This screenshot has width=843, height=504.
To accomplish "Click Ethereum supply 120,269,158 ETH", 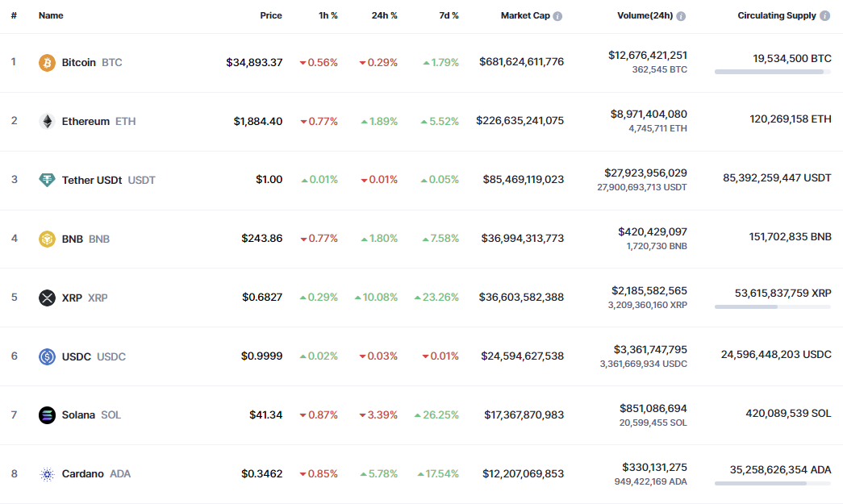I will click(791, 119).
